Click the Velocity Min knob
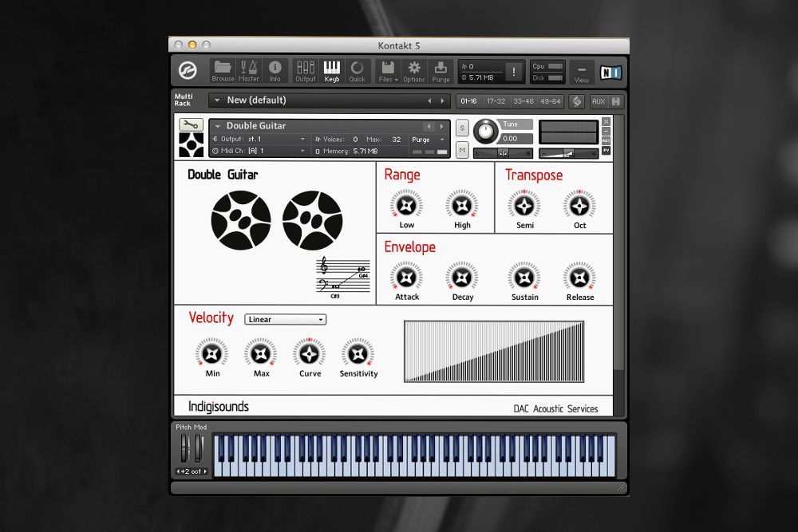798x532 pixels. pyautogui.click(x=211, y=354)
